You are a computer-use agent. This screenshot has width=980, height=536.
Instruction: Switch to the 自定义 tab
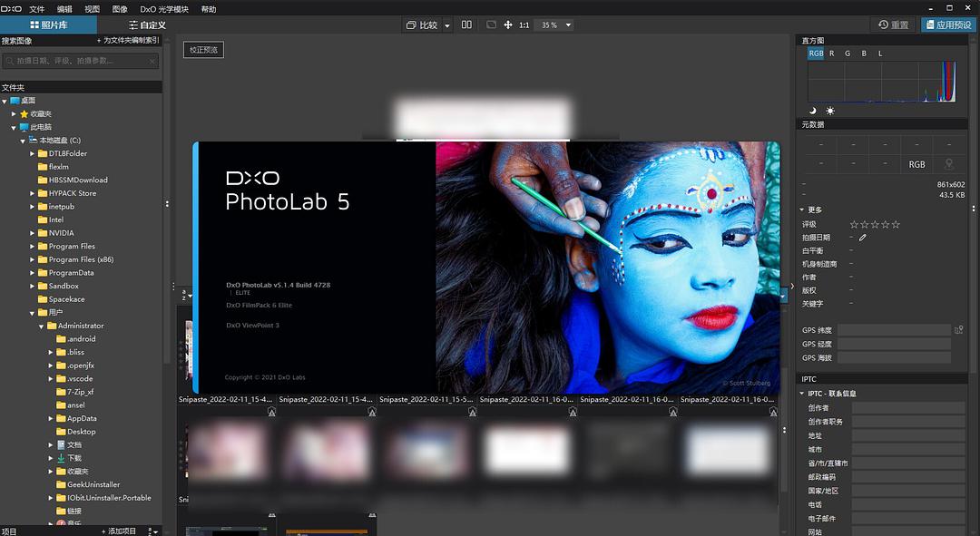click(147, 25)
